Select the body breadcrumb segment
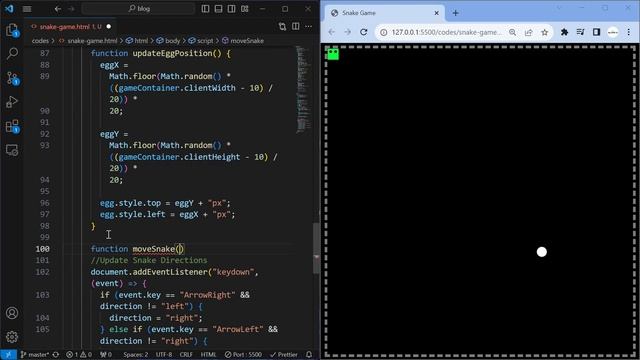The height and width of the screenshot is (360, 640). point(168,41)
